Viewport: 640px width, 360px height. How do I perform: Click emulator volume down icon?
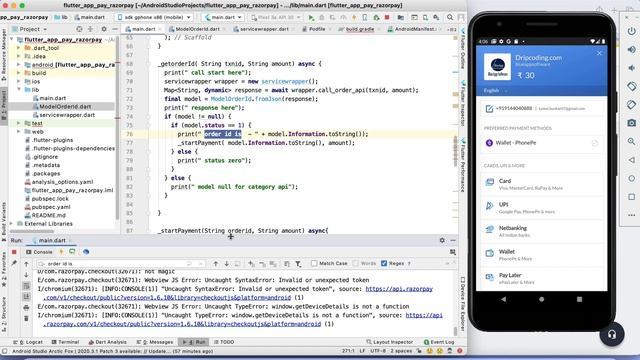[631, 68]
